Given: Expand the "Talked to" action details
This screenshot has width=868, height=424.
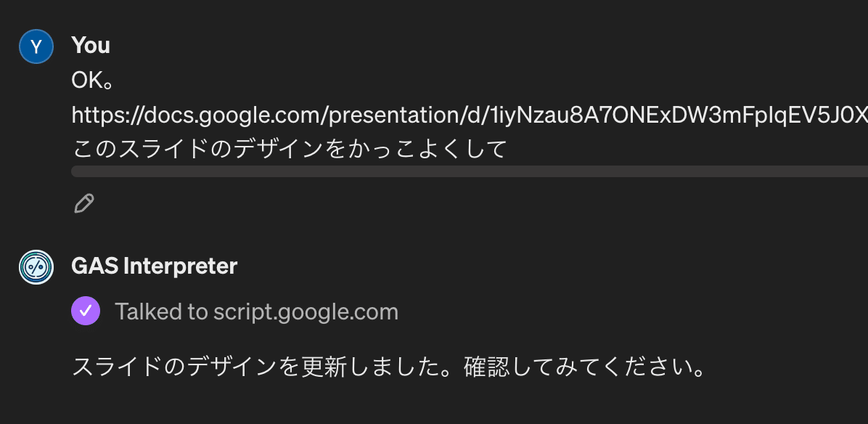Looking at the screenshot, I should point(163,311).
